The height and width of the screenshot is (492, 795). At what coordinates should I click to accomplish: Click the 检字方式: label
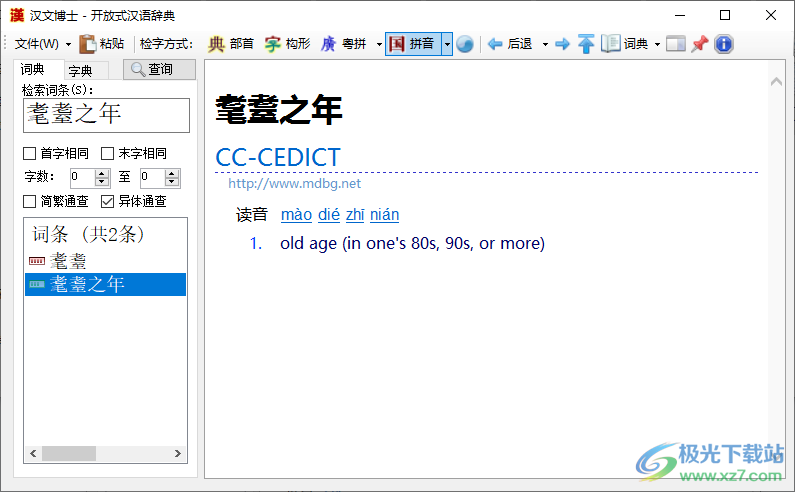[166, 44]
